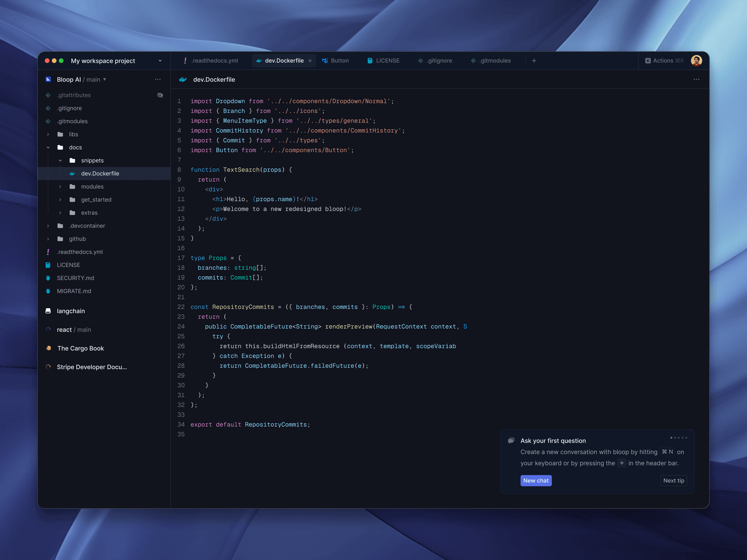Open user avatar profile menu
747x560 pixels.
pos(696,61)
